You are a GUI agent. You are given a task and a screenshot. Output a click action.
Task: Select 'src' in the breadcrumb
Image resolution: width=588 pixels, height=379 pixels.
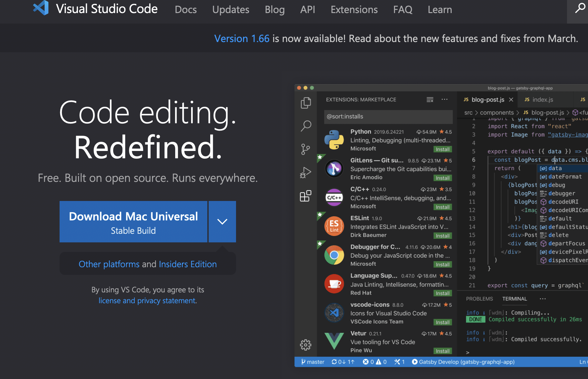(469, 112)
